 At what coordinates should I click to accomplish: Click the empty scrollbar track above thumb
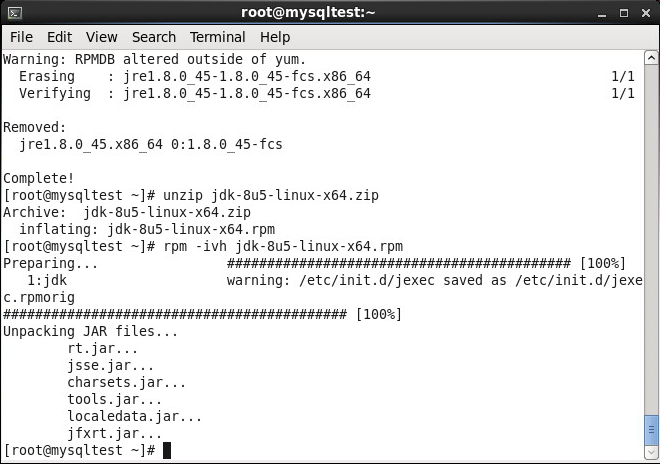click(x=651, y=240)
